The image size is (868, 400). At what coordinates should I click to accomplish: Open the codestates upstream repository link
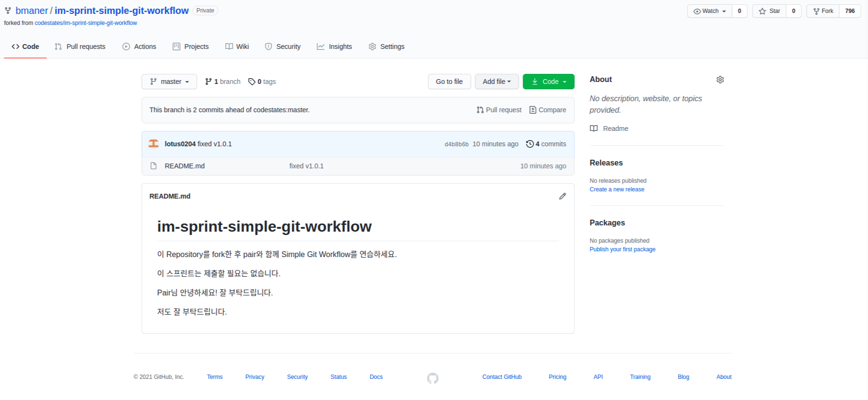coord(86,23)
